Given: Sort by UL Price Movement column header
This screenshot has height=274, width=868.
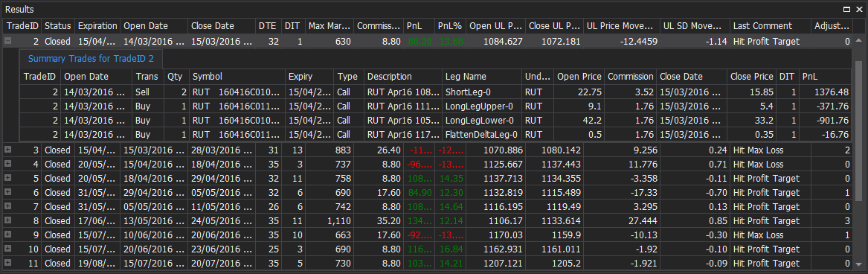Looking at the screenshot, I should 622,26.
